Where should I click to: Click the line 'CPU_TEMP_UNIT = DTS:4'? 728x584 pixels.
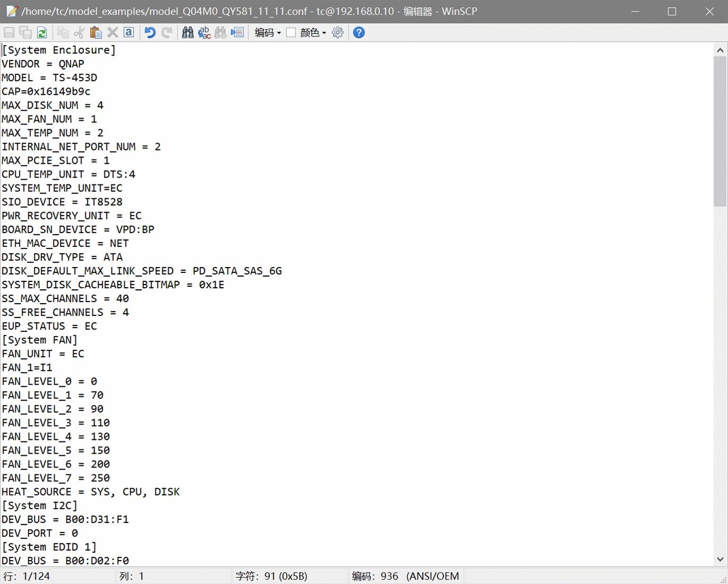[x=68, y=174]
